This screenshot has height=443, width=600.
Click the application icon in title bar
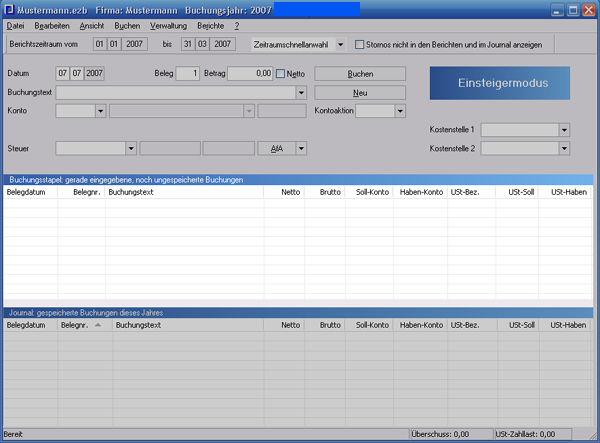click(9, 9)
